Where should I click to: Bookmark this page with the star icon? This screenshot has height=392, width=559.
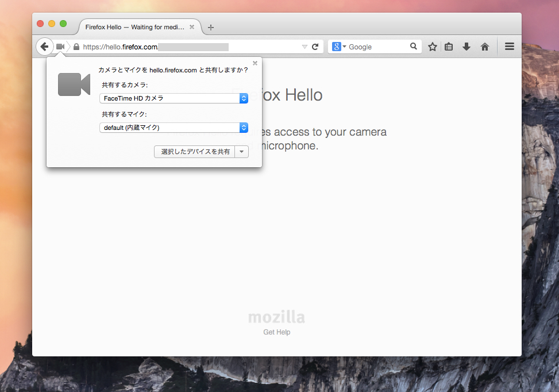pyautogui.click(x=433, y=47)
